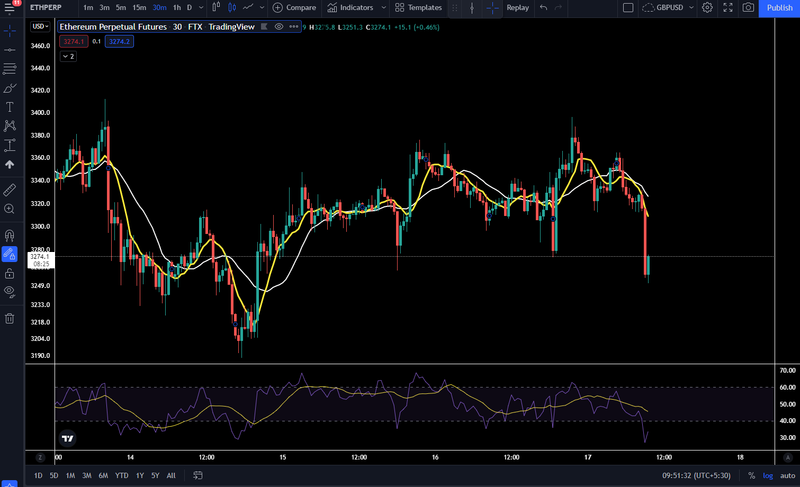Screen dimensions: 800x487
Task: Open chart settings gear
Action: coord(707,8)
